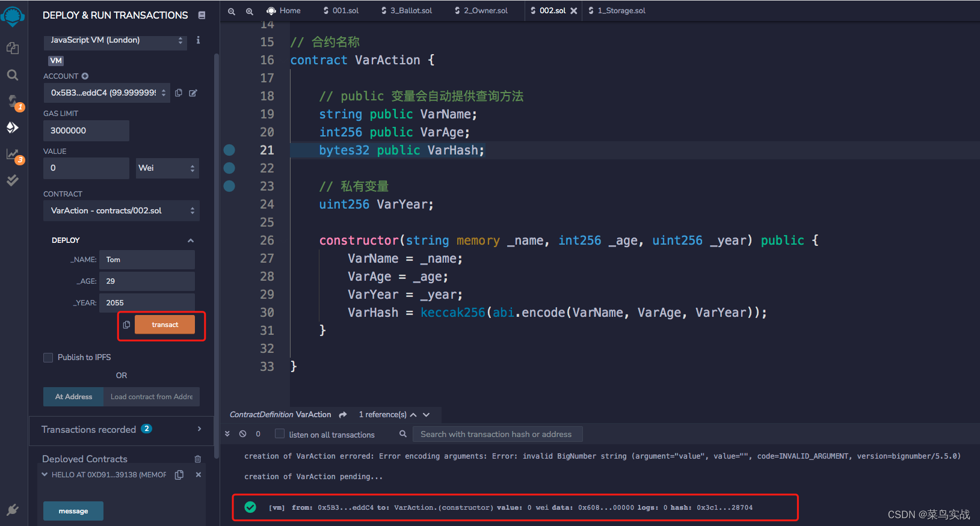
Task: Click the _NAME input containing Tom
Action: pyautogui.click(x=147, y=260)
